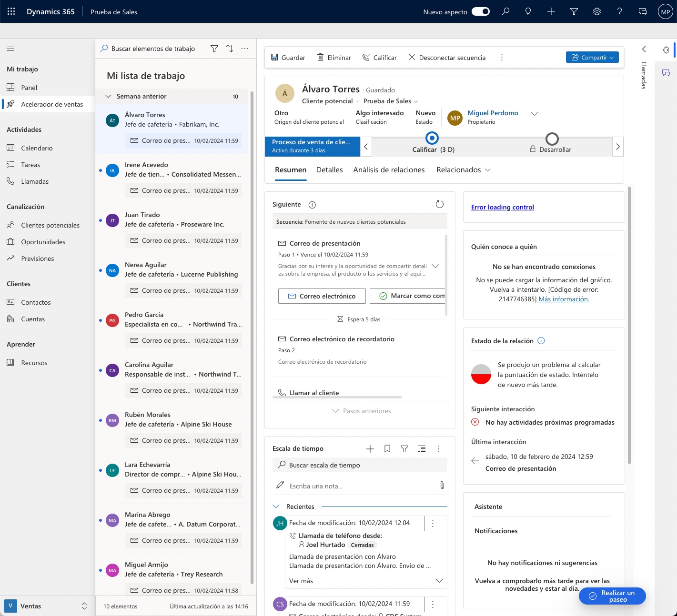Add a new timeline record
The height and width of the screenshot is (616, 677).
[370, 448]
